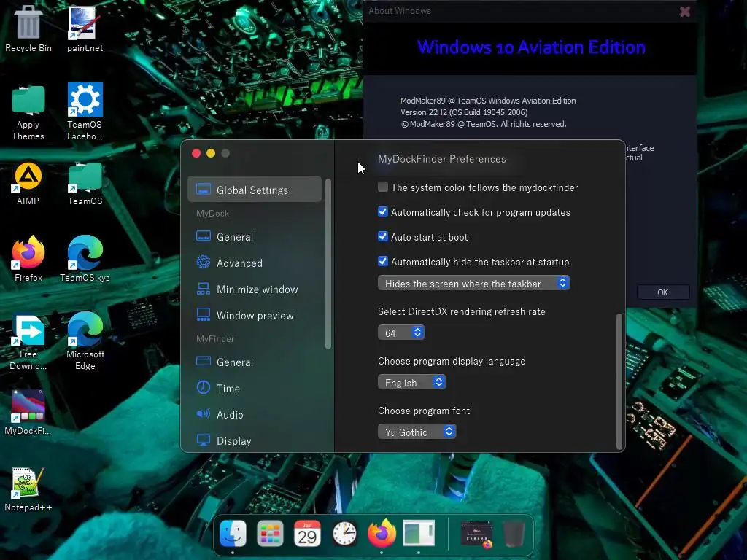Click red close button of preferences
This screenshot has width=747, height=560.
coord(196,153)
